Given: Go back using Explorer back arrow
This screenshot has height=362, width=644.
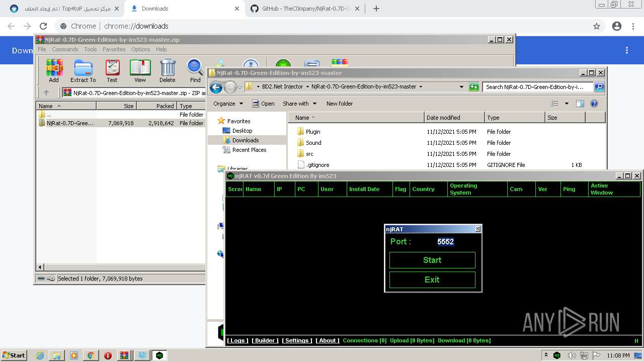Looking at the screenshot, I should pyautogui.click(x=216, y=87).
